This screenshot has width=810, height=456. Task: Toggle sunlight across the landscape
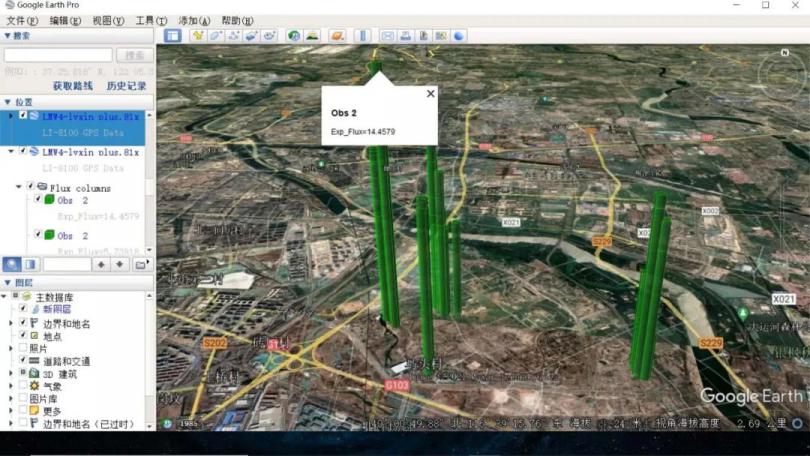click(312, 36)
